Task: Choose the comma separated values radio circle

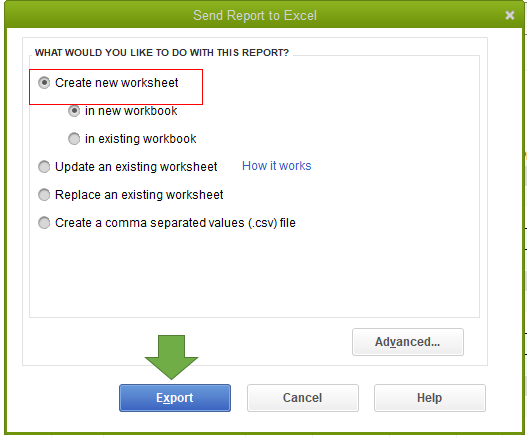Action: 44,223
